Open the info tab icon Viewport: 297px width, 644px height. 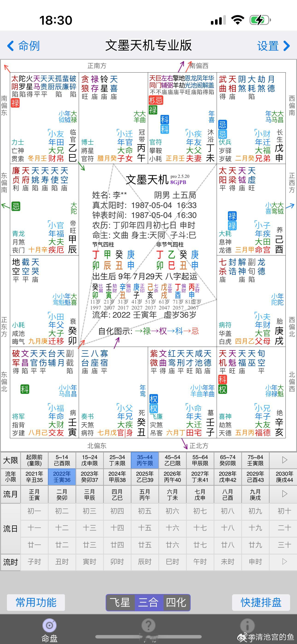pos(247,625)
